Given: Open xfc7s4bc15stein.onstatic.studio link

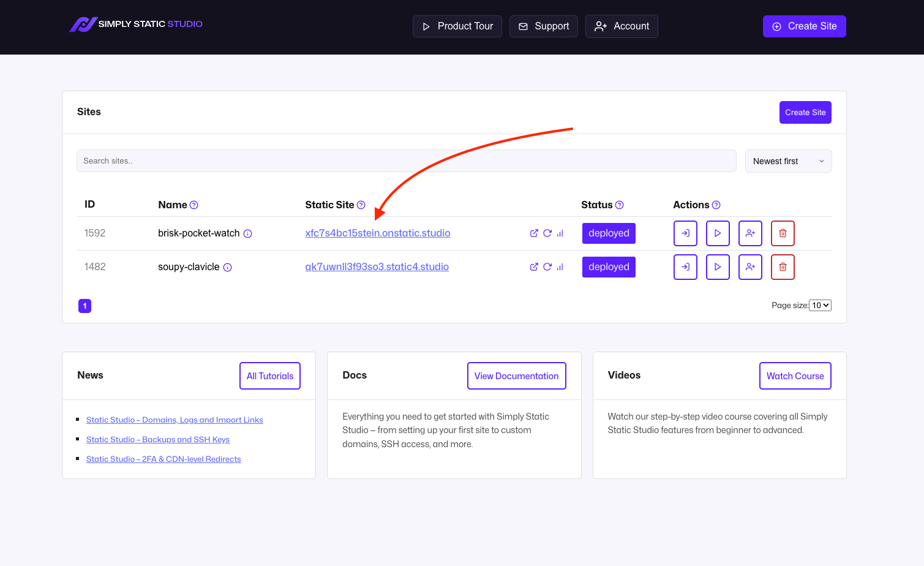Looking at the screenshot, I should click(378, 233).
